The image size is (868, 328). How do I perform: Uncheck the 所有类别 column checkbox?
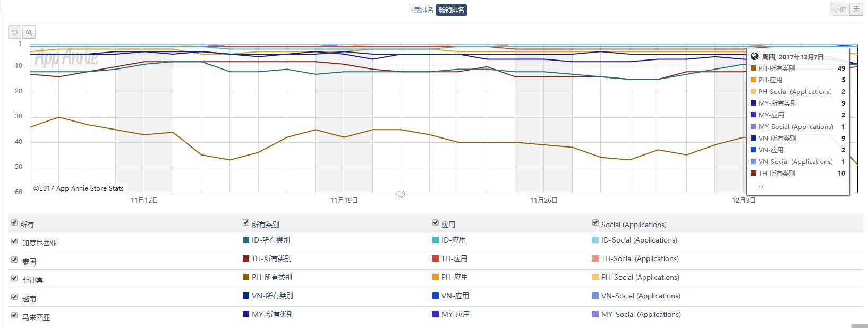coord(246,223)
